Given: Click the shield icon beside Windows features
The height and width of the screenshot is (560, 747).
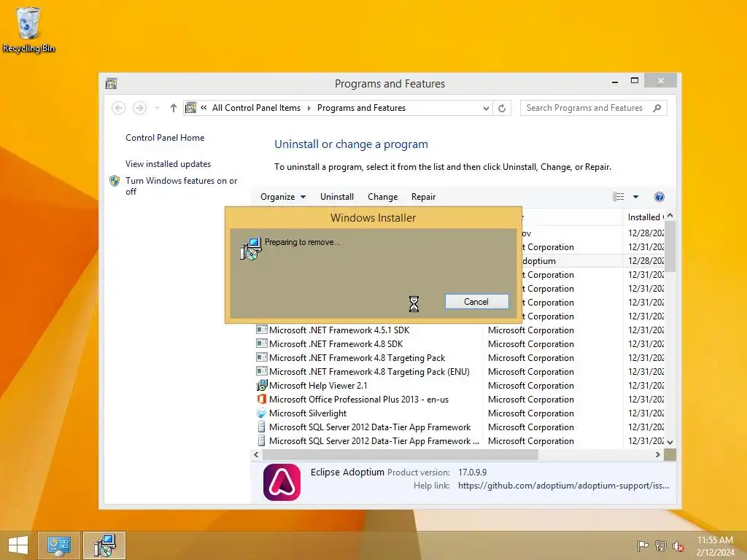Looking at the screenshot, I should click(115, 181).
